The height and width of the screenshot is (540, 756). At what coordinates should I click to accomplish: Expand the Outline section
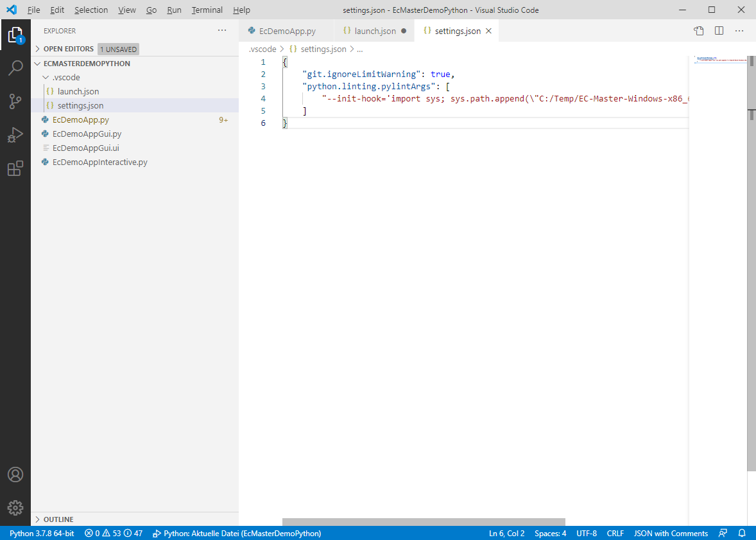[x=58, y=519]
